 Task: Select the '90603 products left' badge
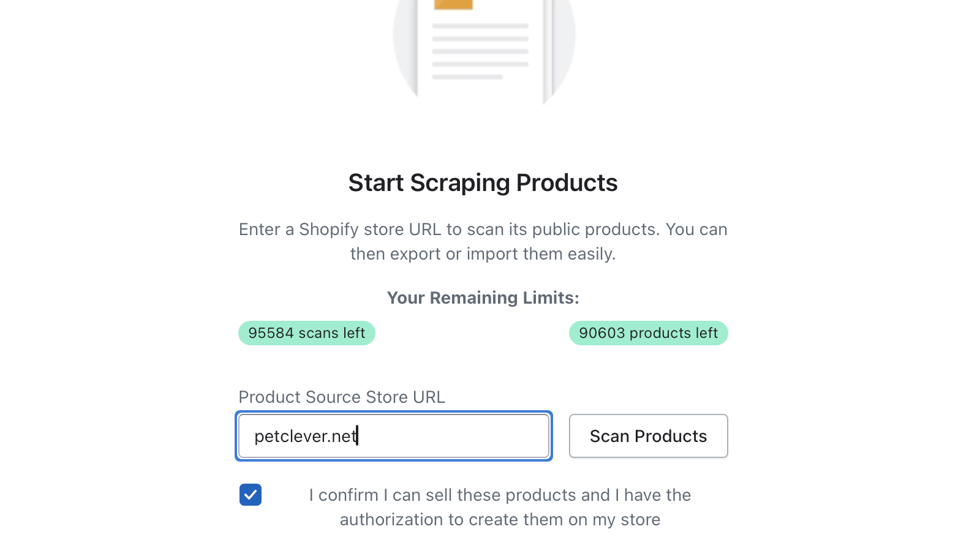coord(649,332)
